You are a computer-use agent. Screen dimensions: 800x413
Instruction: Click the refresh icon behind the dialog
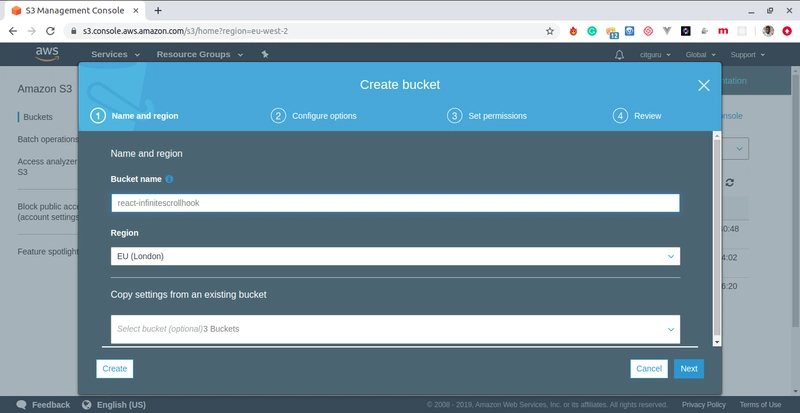click(730, 182)
